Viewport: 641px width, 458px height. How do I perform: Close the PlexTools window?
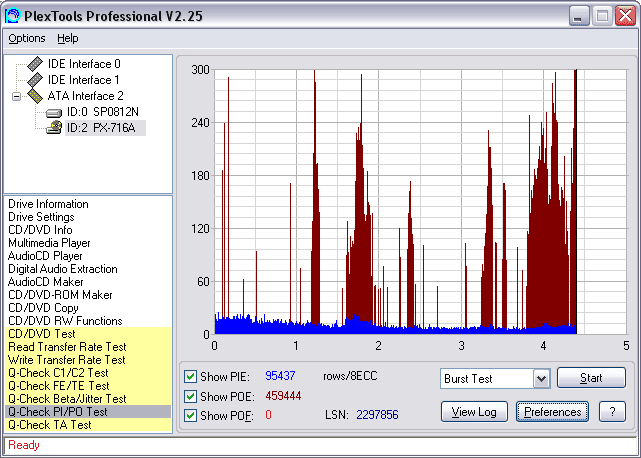[x=625, y=16]
